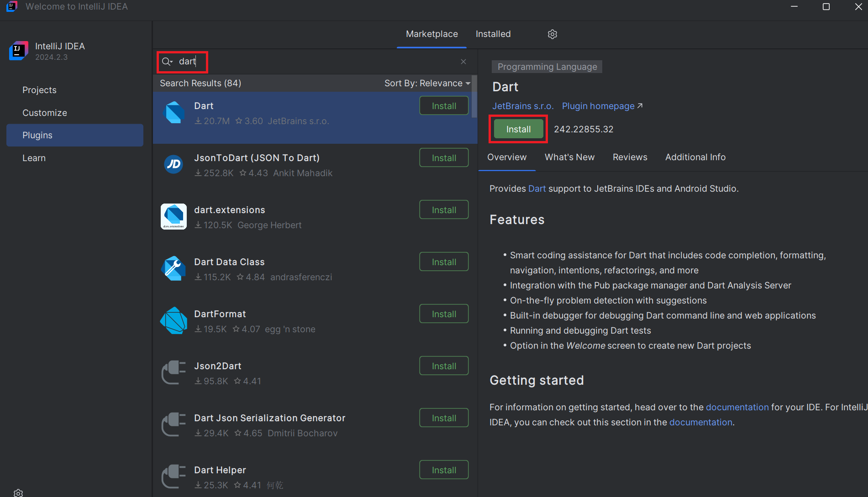This screenshot has height=497, width=868.
Task: Open the What's New tab
Action: 569,157
